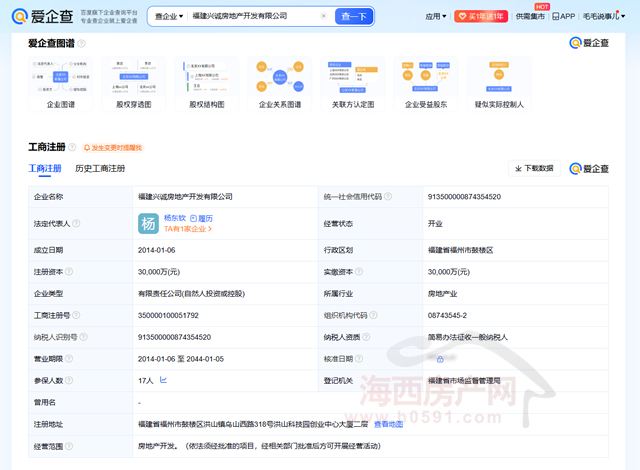Select the 福建省福州市鼓楼区 region value
Screen dimensions: 640x470
tap(460, 250)
